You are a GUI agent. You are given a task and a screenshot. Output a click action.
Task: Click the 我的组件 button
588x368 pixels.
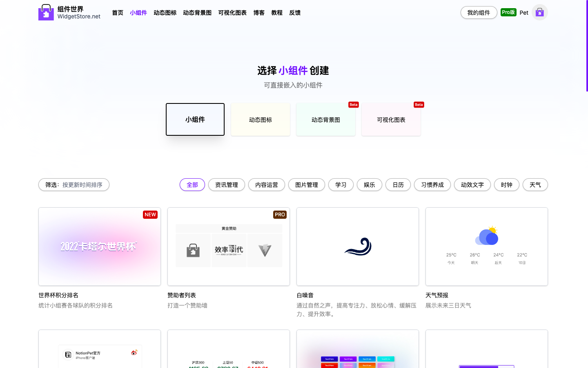point(479,13)
